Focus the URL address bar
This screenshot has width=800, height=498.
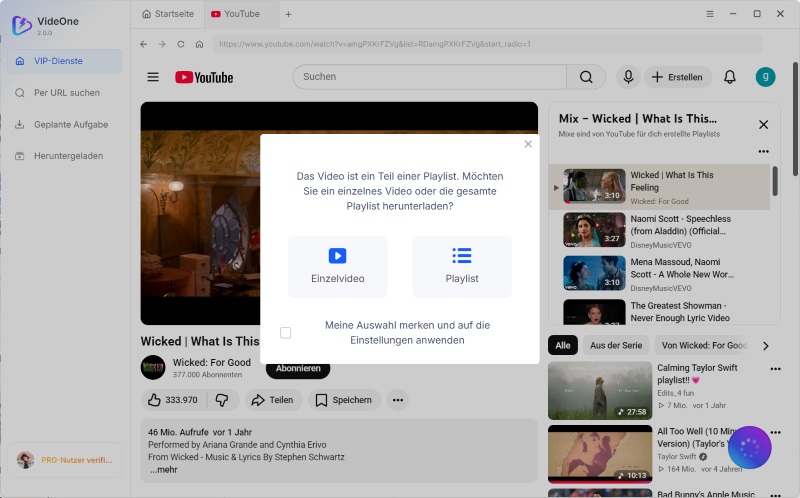487,44
